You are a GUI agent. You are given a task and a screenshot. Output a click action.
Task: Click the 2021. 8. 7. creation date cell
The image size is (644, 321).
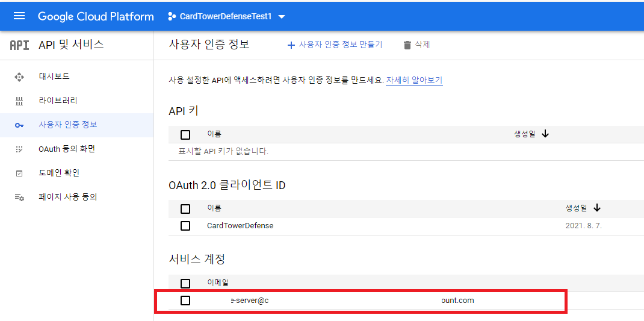pyautogui.click(x=583, y=226)
